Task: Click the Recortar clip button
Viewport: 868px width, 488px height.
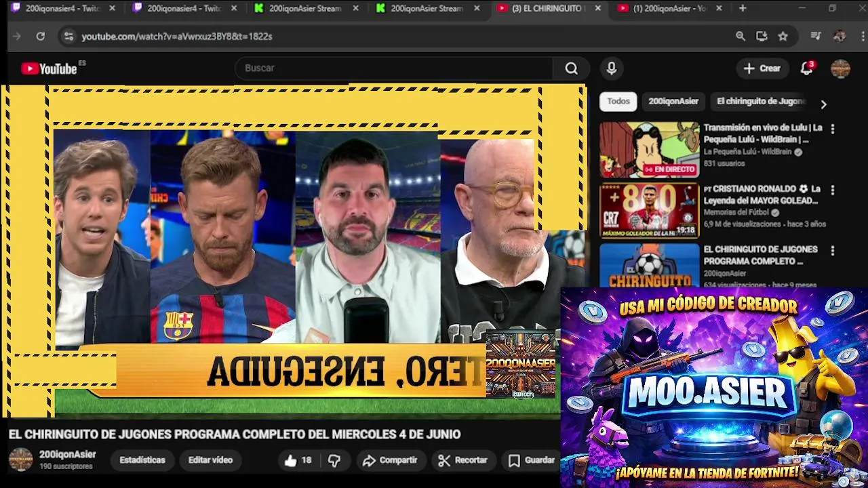Action: [x=463, y=460]
